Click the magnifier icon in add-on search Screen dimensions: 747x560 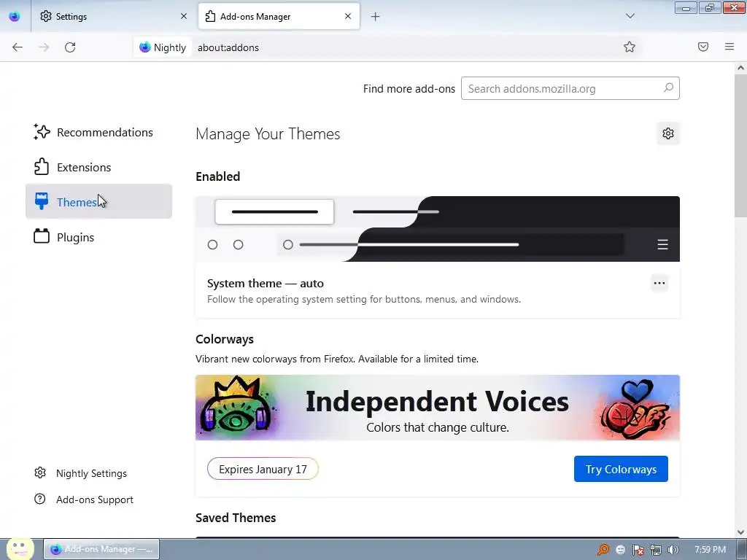(668, 88)
